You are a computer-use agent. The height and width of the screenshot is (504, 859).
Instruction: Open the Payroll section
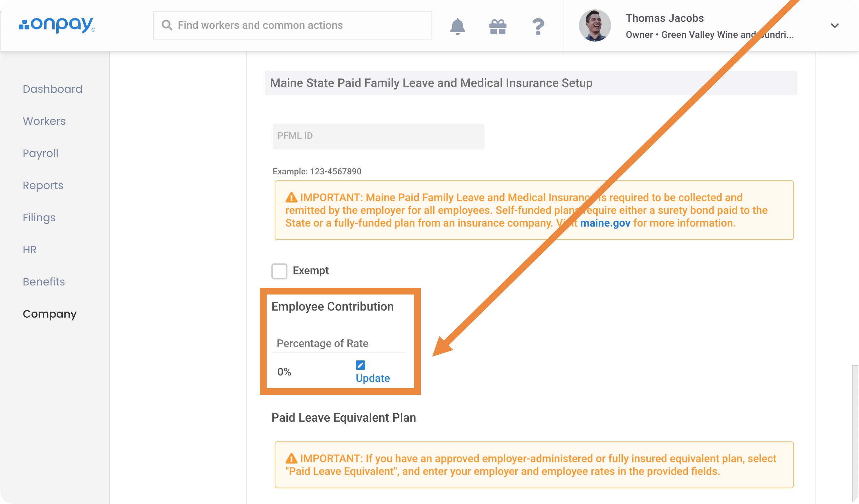click(41, 153)
